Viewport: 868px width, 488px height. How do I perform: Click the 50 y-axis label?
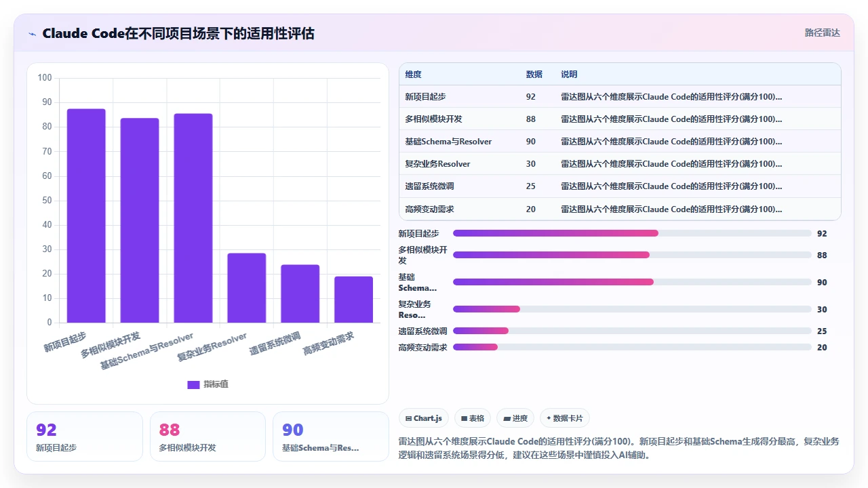coord(47,201)
